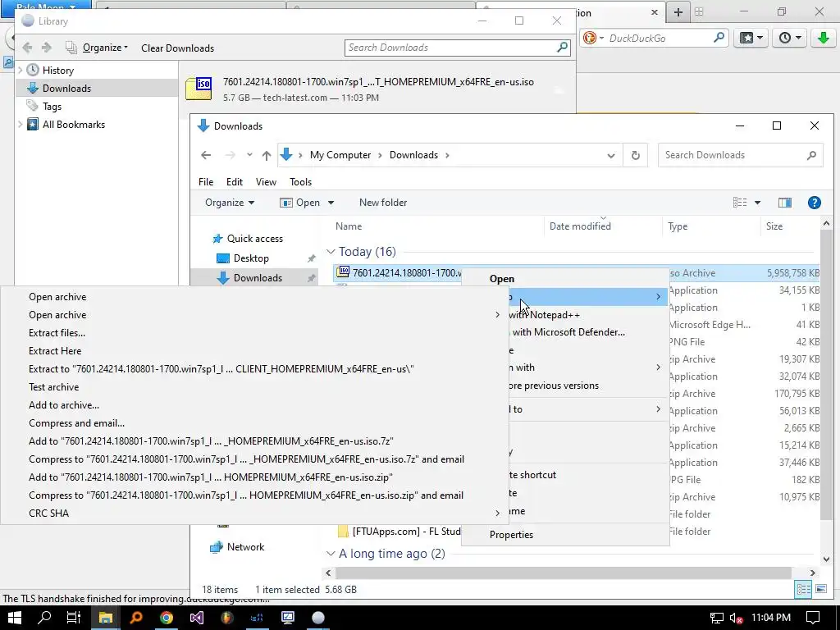Switch to large icons view at status bar
840x630 pixels.
820,589
